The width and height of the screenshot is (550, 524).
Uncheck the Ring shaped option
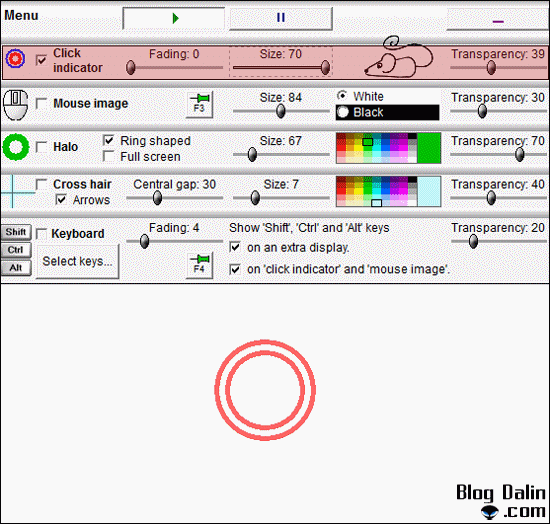[x=108, y=141]
